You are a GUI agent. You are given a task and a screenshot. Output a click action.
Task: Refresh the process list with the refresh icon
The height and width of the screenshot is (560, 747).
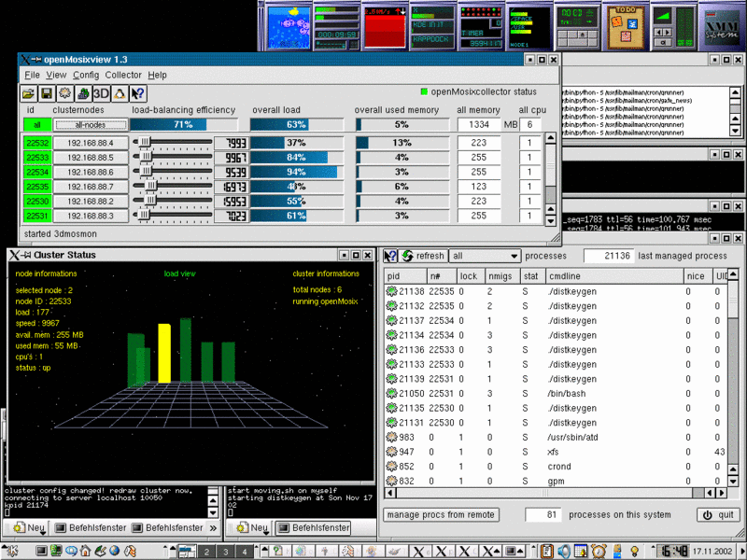coord(408,255)
